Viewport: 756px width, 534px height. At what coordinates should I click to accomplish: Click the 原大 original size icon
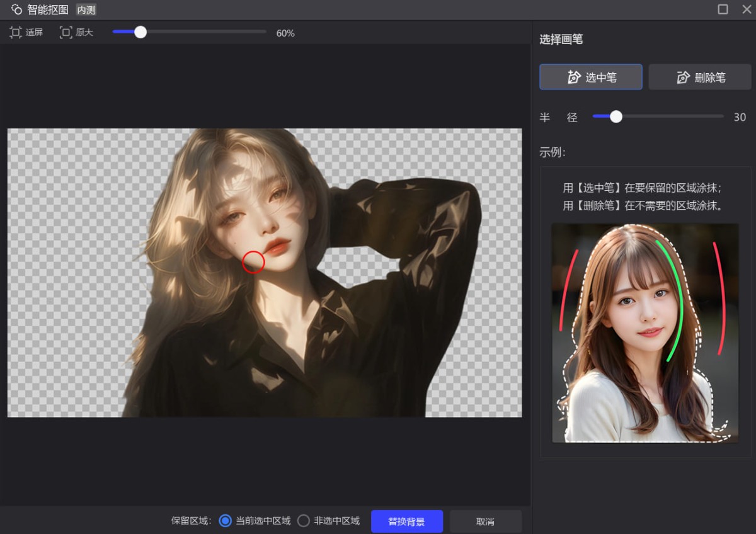[66, 33]
